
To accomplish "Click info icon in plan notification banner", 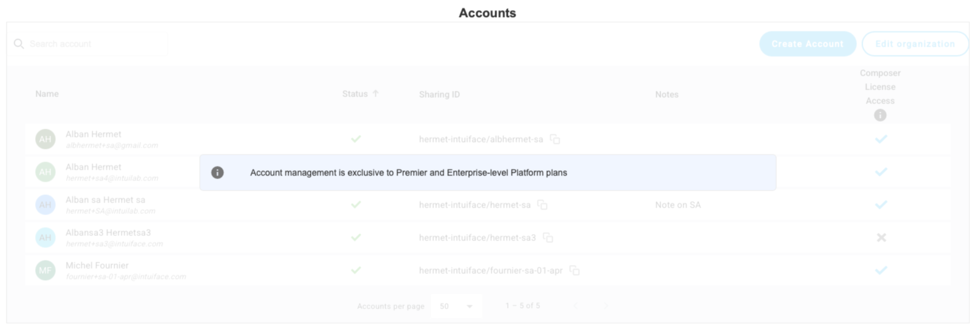I will pos(217,172).
